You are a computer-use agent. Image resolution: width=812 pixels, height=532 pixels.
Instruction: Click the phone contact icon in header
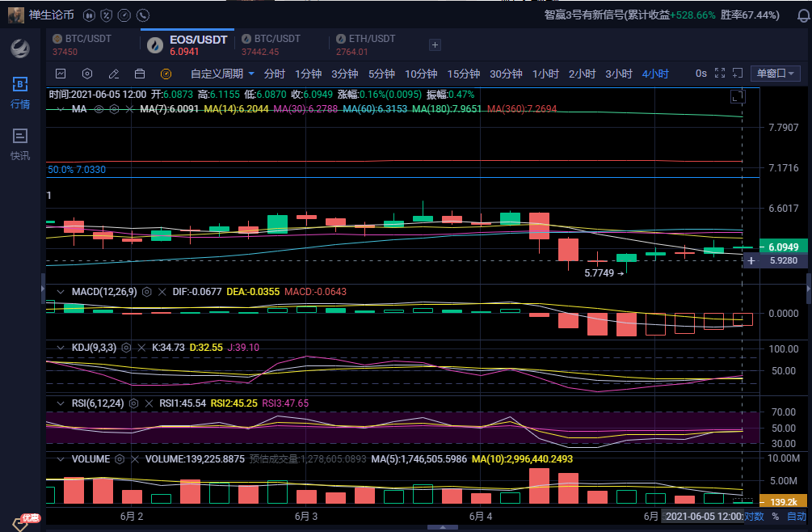tap(143, 15)
